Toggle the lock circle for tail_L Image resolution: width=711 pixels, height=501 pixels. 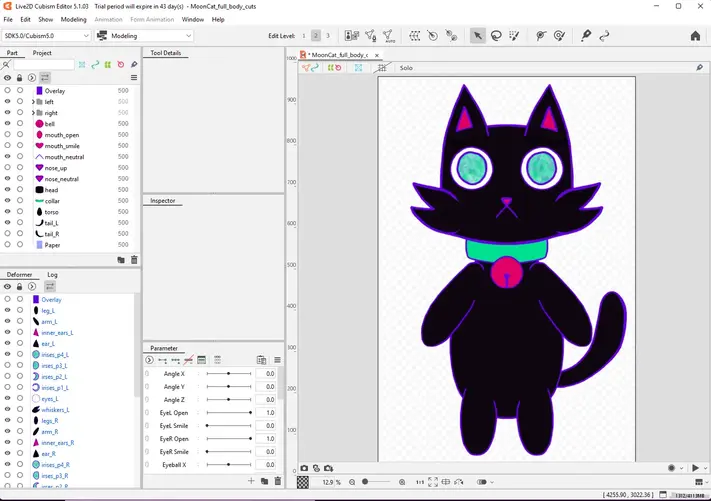pos(20,223)
